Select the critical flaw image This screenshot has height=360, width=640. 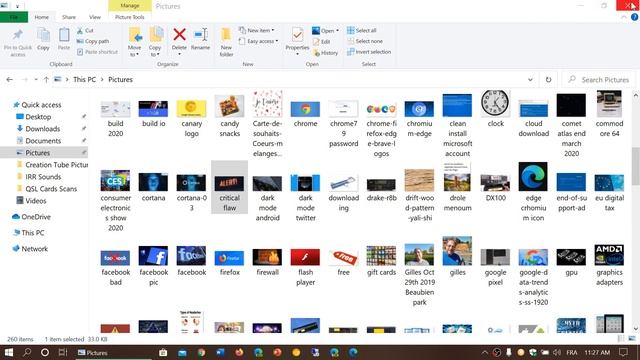click(x=229, y=187)
